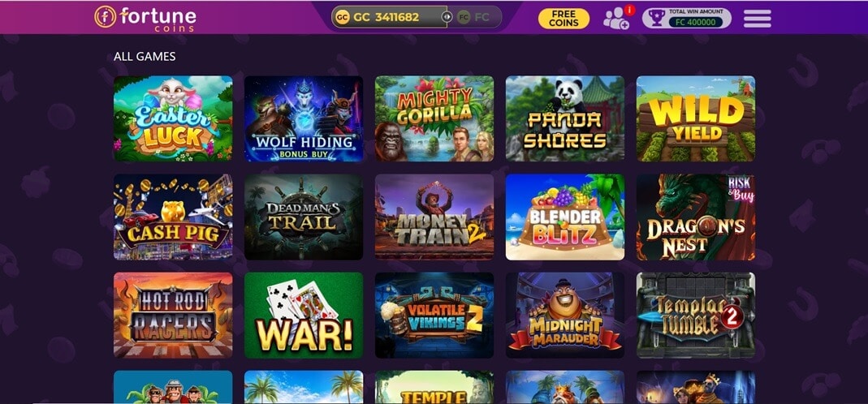Open Money Train 2 game
Viewport: 868px width, 404px height.
click(x=434, y=217)
